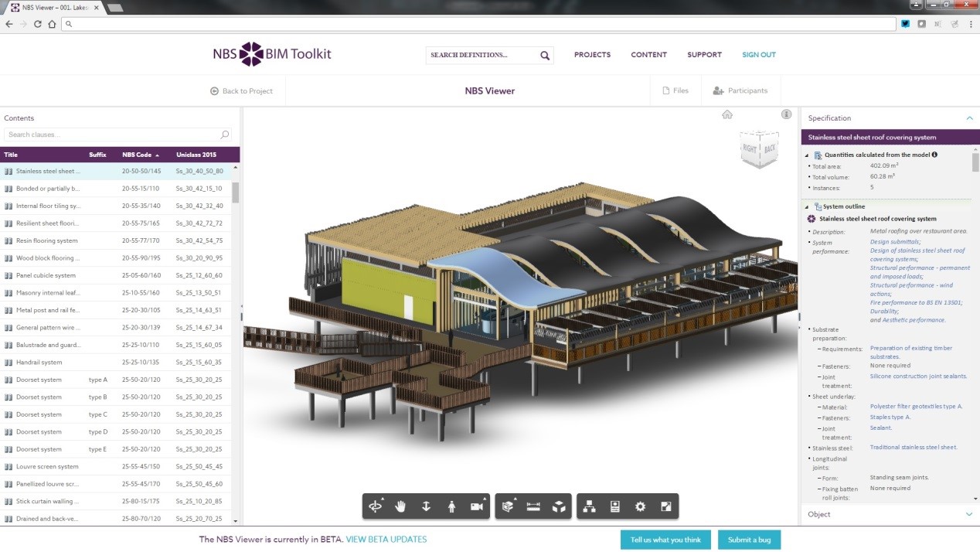Collapse the Specification panel chevron
This screenshot has width=980, height=552.
click(969, 118)
